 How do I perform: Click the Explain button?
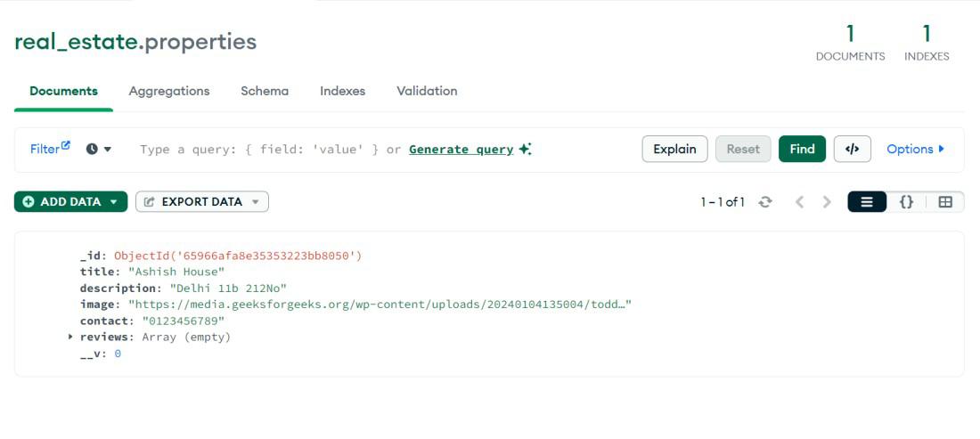674,149
